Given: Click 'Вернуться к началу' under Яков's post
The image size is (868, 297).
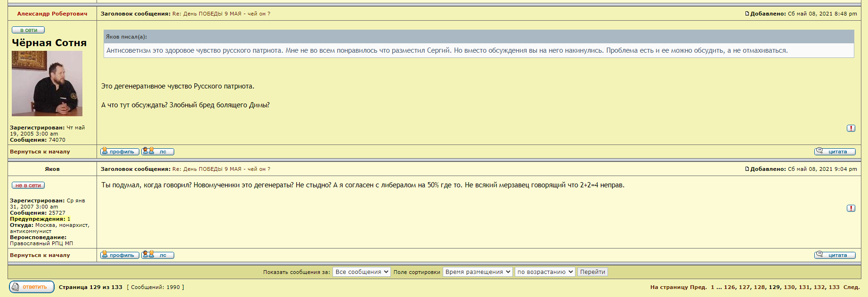Looking at the screenshot, I should tap(40, 255).
